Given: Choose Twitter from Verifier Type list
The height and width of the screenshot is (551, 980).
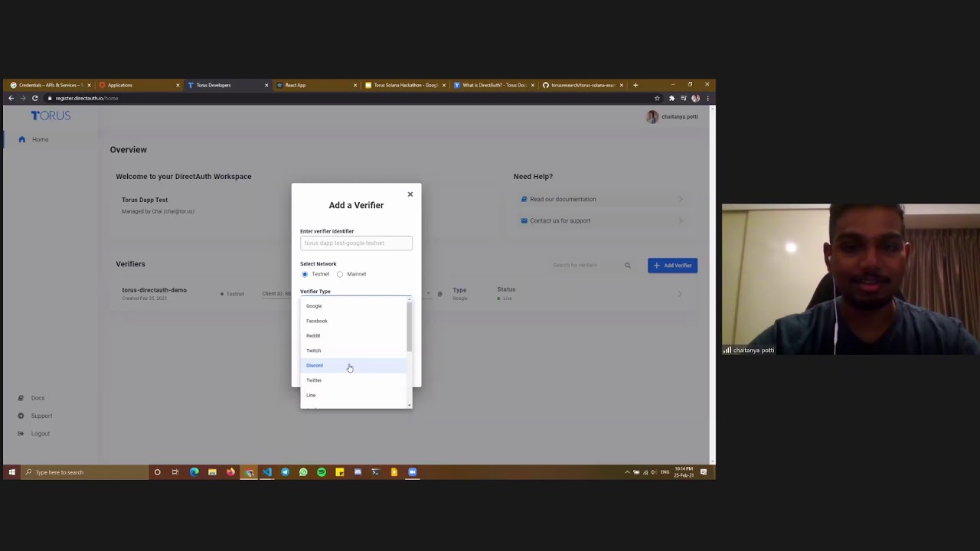Looking at the screenshot, I should tap(354, 380).
